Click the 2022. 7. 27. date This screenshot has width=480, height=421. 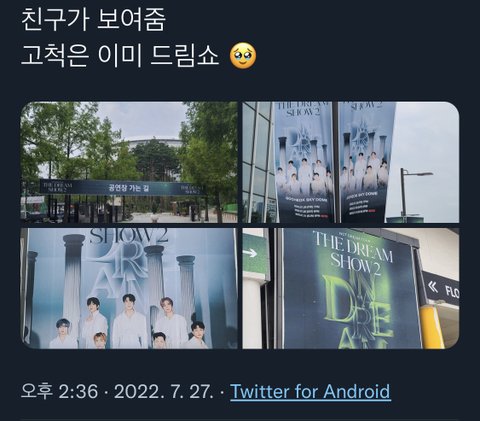(163, 391)
